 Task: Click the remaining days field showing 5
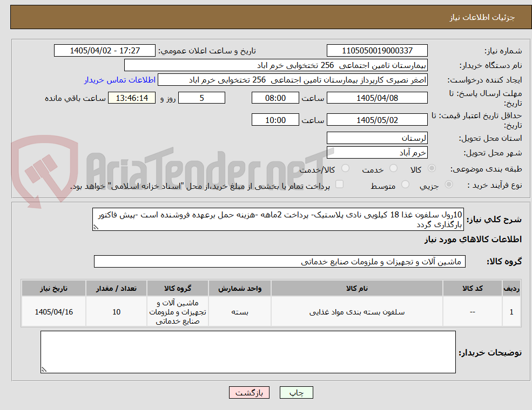pyautogui.click(x=201, y=98)
